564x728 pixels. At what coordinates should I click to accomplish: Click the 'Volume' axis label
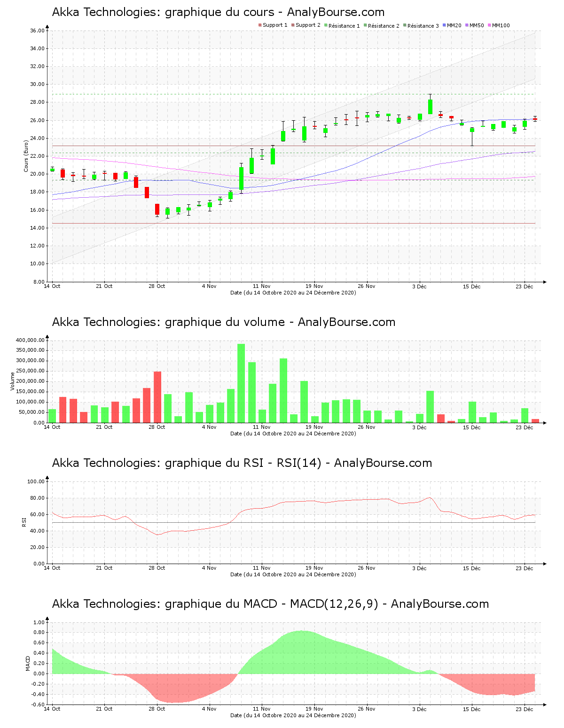coord(13,381)
